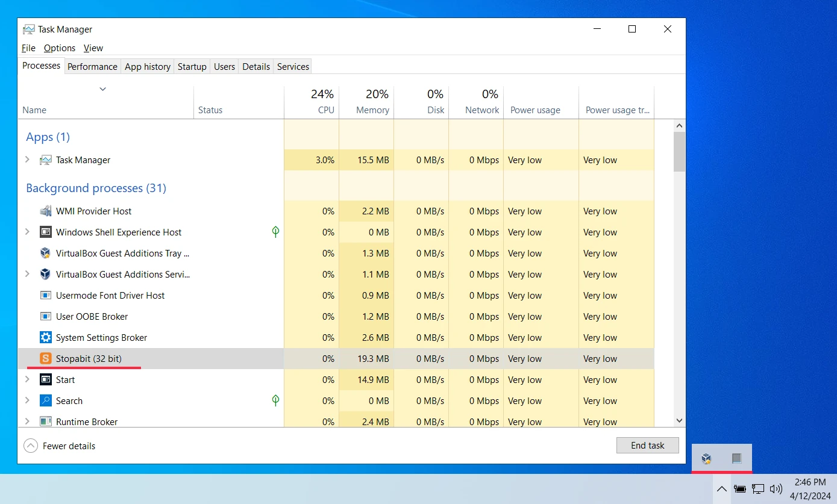The width and height of the screenshot is (837, 504).
Task: Click the battery icon in system tray
Action: [739, 489]
